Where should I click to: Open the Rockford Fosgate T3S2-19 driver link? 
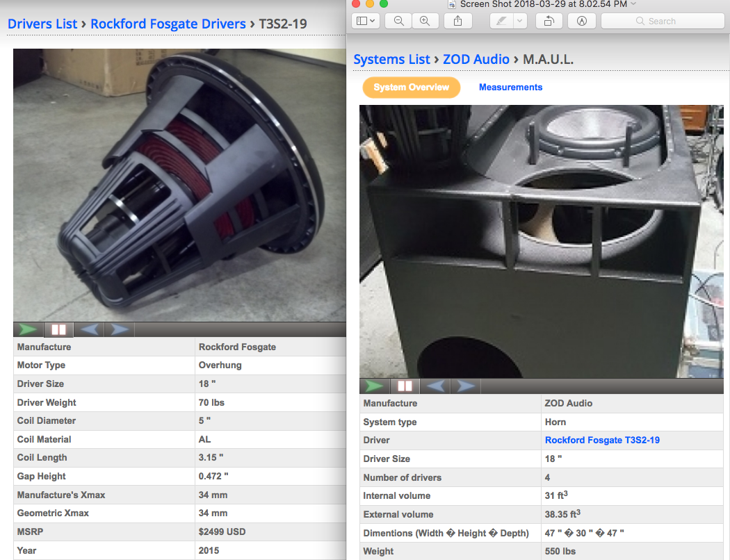pyautogui.click(x=602, y=440)
